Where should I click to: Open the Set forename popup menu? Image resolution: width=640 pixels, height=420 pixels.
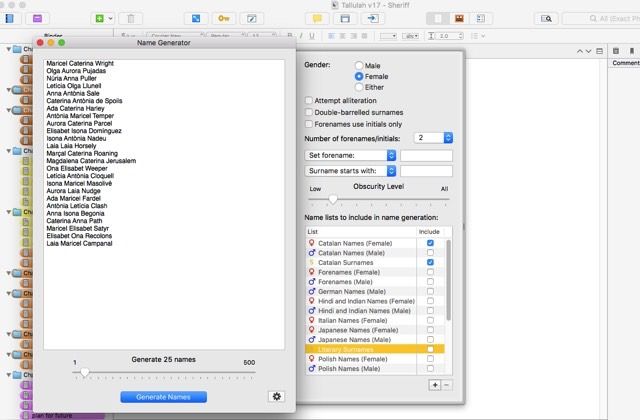click(x=351, y=155)
